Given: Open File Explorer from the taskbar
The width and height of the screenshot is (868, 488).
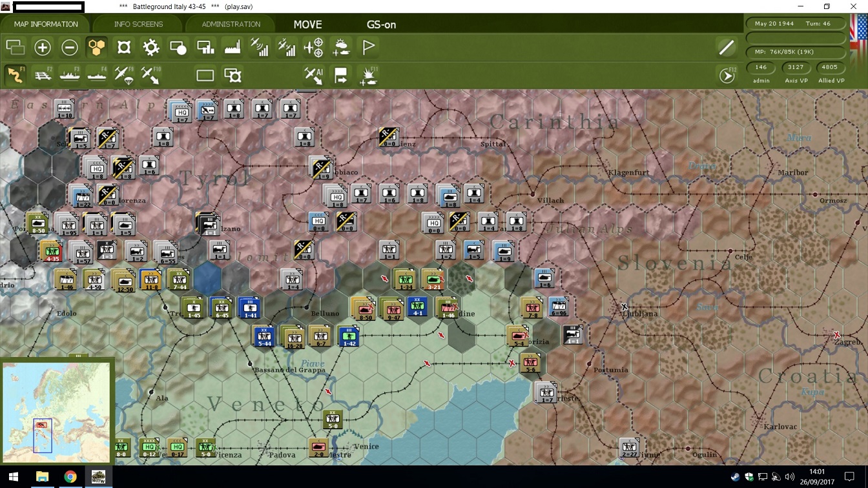Looking at the screenshot, I should point(43,477).
